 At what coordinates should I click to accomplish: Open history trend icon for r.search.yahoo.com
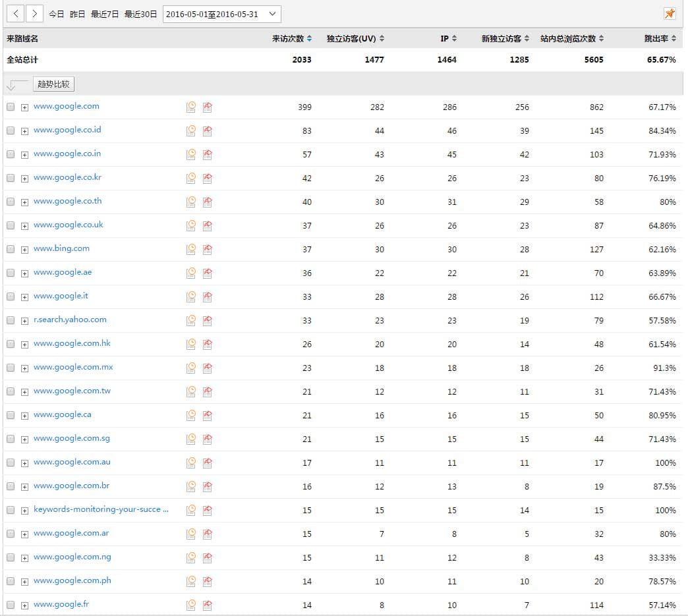pyautogui.click(x=191, y=320)
